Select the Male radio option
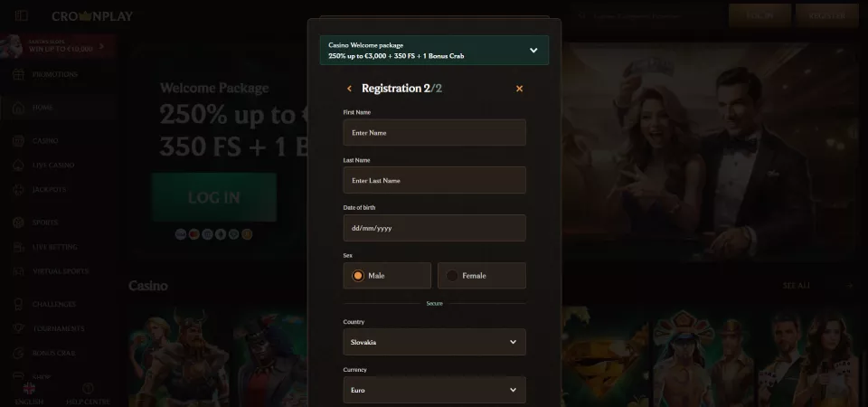Screen dimensions: 868x407 [x=387, y=276]
